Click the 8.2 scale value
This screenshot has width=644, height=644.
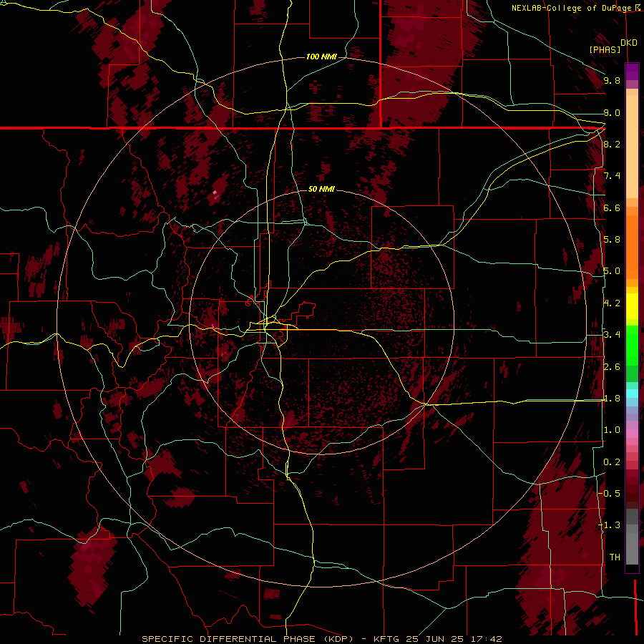(612, 144)
